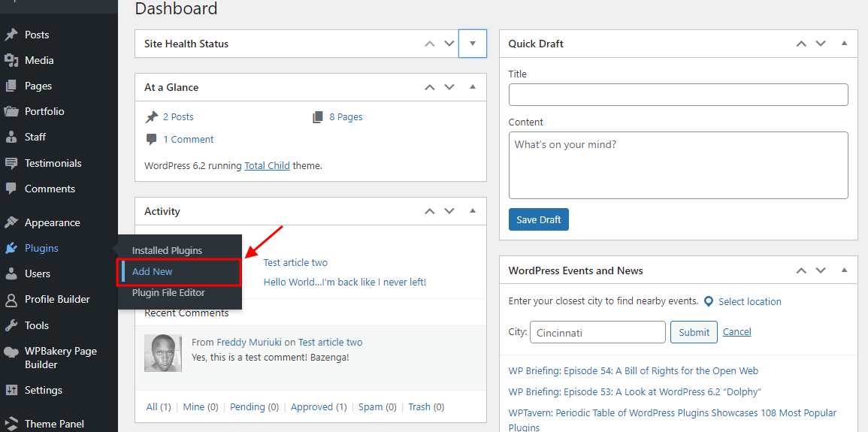868x432 pixels.
Task: Collapse the Activity panel
Action: (472, 211)
